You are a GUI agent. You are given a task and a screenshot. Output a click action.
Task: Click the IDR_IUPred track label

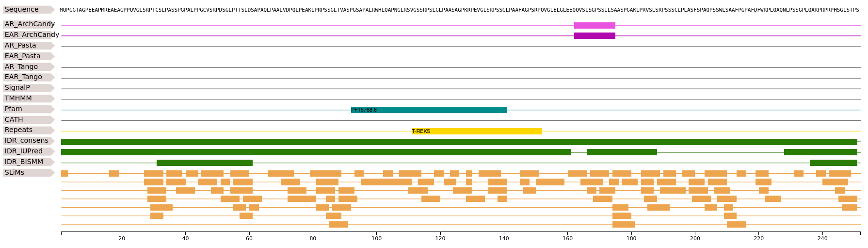point(28,151)
